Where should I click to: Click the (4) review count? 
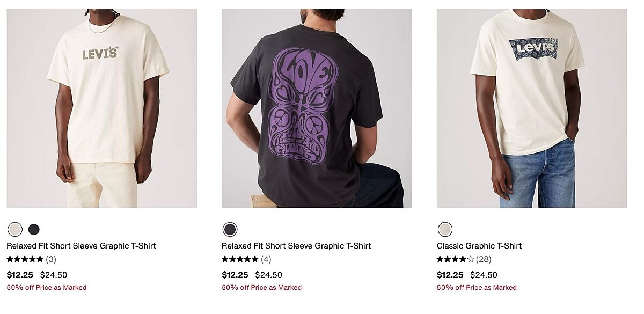click(266, 259)
